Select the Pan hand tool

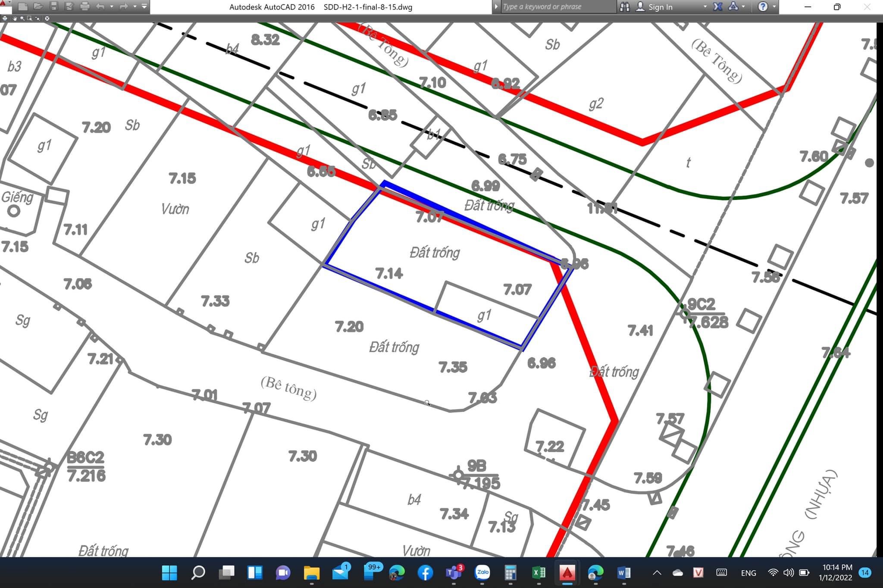(x=15, y=19)
